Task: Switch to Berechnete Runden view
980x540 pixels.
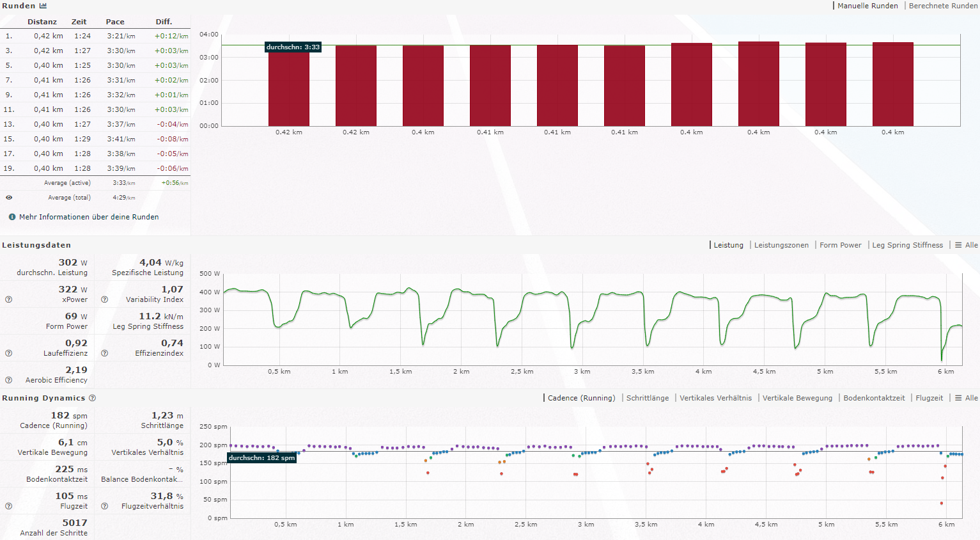Action: [x=943, y=6]
